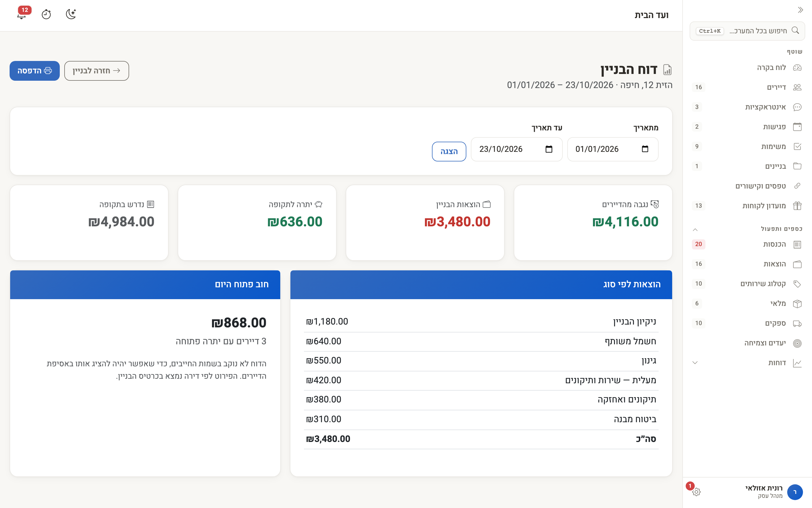Click the יעדים וצמיחה target icon

[797, 343]
